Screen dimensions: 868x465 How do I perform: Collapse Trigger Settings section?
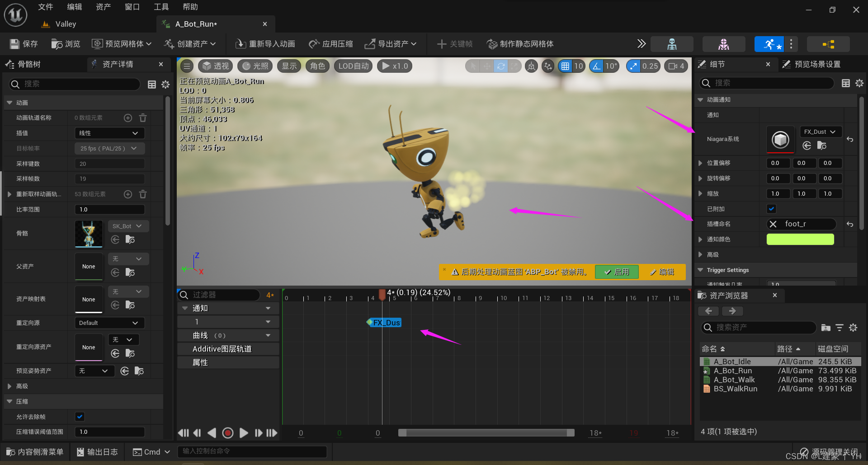(701, 270)
